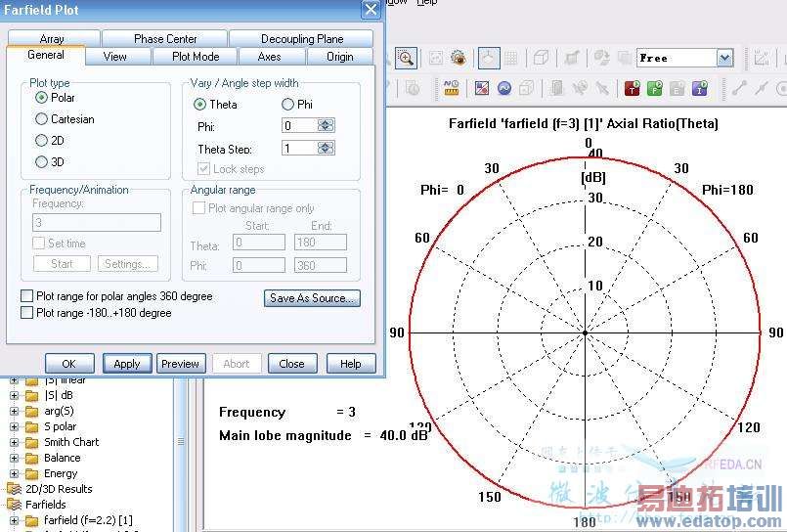This screenshot has width=787, height=532.
Task: Start the green F frequency domain solver
Action: pos(654,88)
